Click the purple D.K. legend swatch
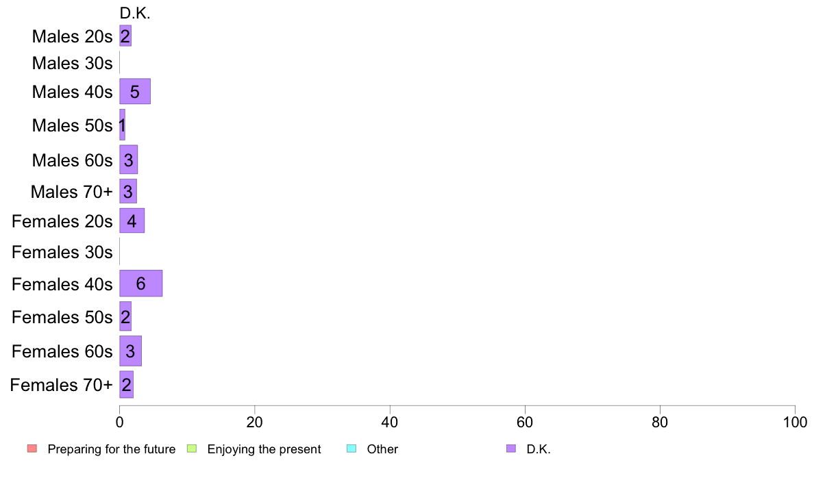This screenshot has width=814, height=504. coord(511,449)
